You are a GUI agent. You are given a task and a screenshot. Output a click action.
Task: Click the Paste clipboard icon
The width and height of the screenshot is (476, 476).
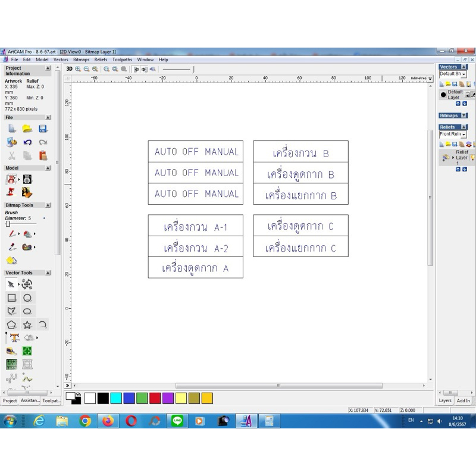[x=43, y=156]
